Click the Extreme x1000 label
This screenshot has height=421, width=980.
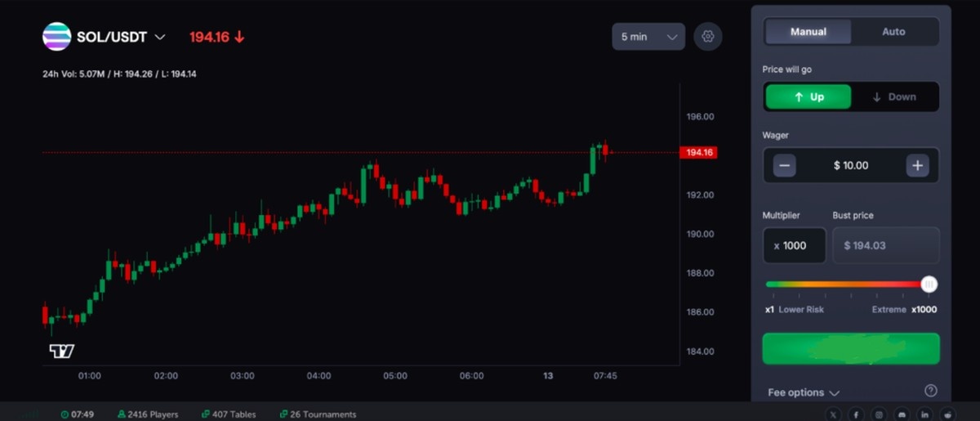pyautogui.click(x=905, y=310)
